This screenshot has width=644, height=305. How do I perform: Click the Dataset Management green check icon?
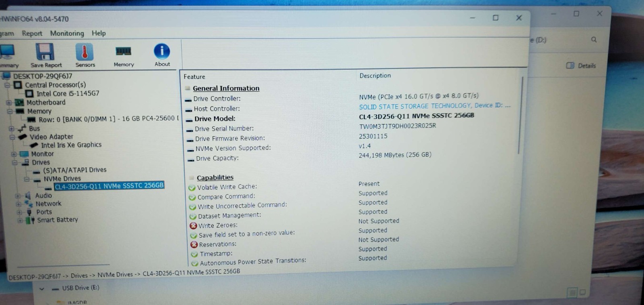193,216
